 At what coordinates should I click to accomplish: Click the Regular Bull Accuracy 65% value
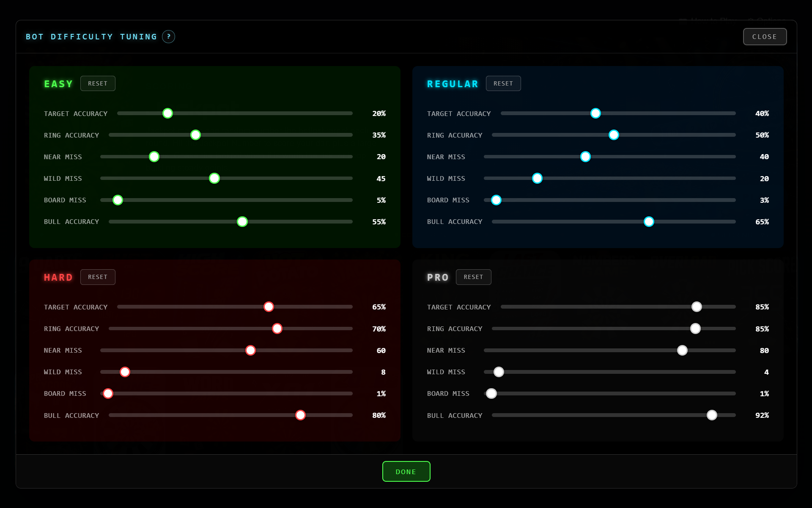point(762,222)
